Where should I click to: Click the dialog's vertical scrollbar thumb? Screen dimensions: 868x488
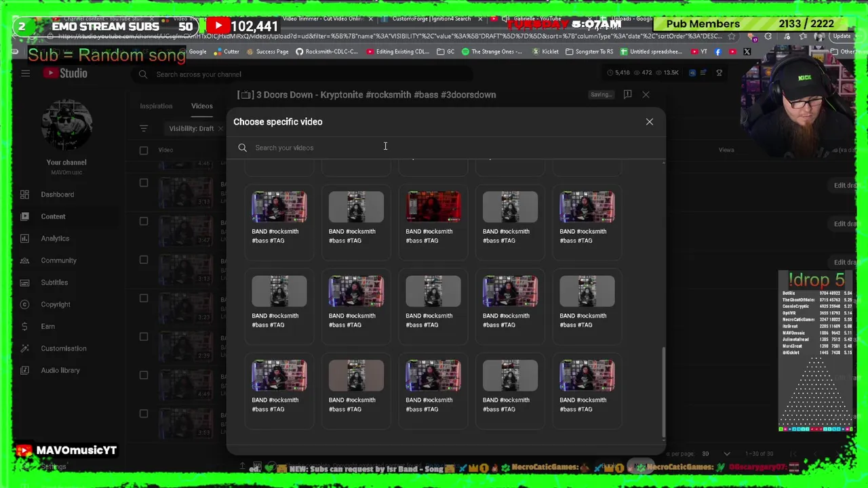pyautogui.click(x=663, y=393)
